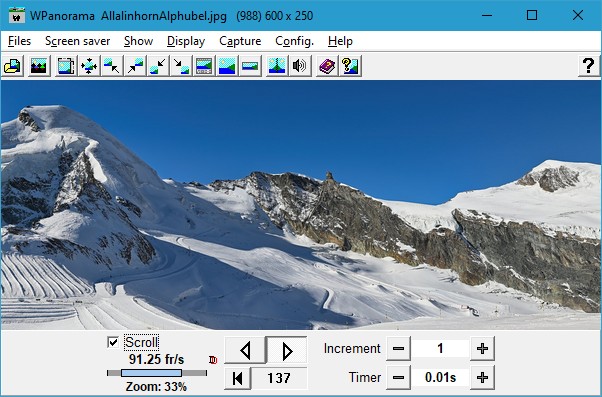Image resolution: width=602 pixels, height=397 pixels.
Task: Open the purple help book icon
Action: tap(327, 66)
